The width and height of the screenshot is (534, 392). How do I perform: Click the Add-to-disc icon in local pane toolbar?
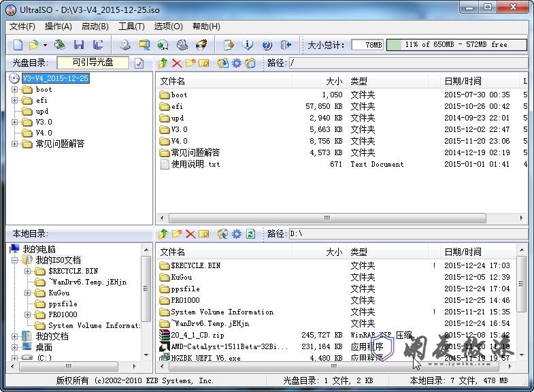click(223, 234)
